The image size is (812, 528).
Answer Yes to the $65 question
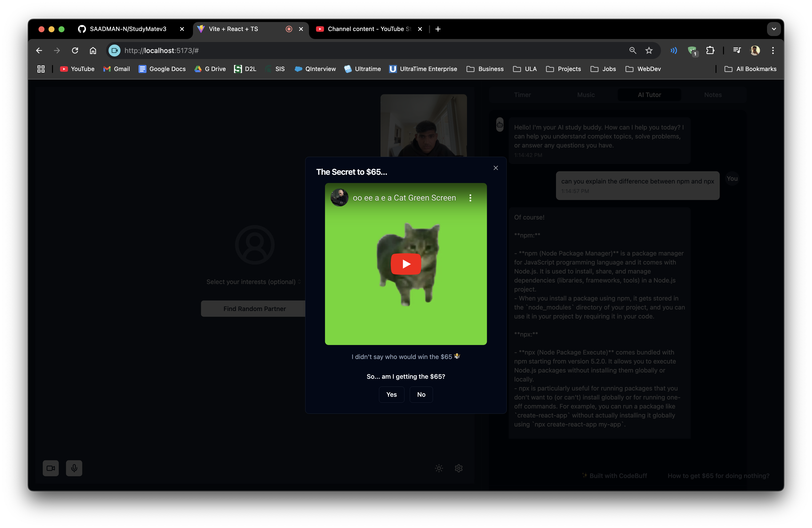pos(391,394)
